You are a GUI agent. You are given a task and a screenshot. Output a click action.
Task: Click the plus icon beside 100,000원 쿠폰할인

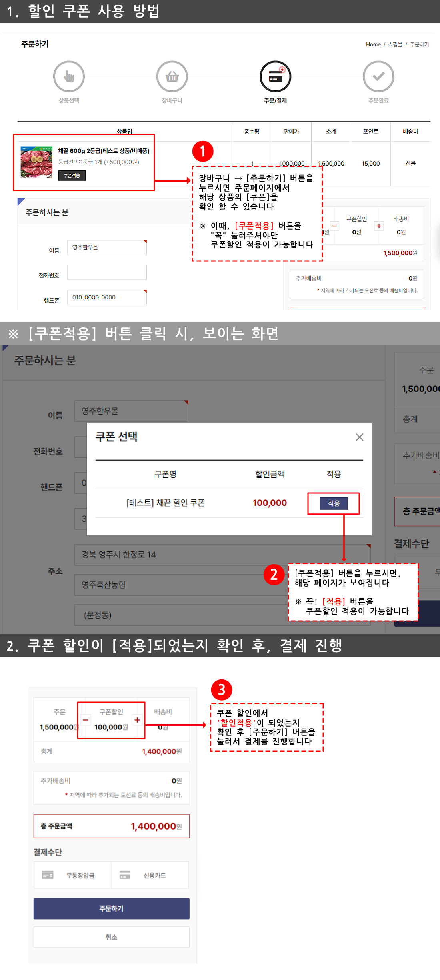tap(137, 720)
